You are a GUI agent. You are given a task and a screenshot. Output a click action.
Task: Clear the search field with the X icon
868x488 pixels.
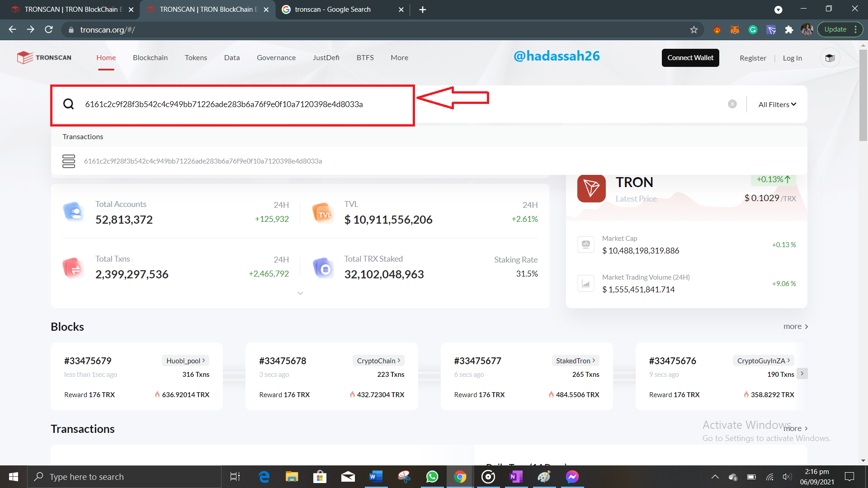coord(732,104)
